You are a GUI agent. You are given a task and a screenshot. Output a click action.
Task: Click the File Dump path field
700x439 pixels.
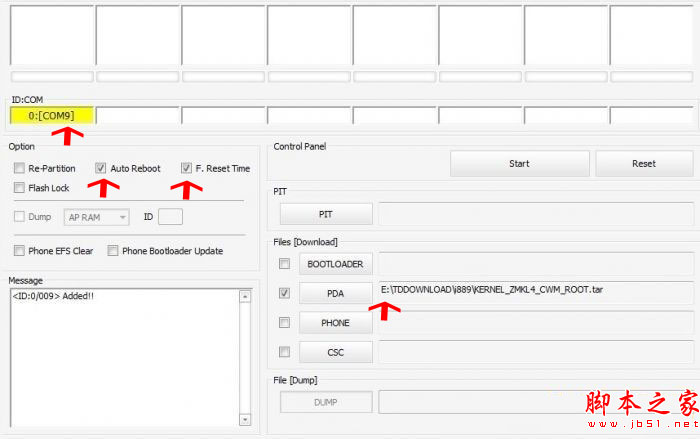coord(536,401)
